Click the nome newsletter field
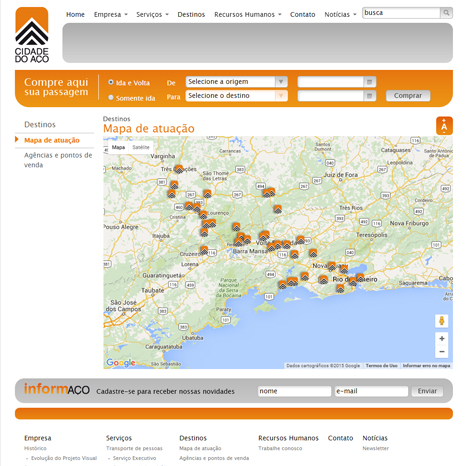Viewport: 466px width, 466px height. point(294,391)
